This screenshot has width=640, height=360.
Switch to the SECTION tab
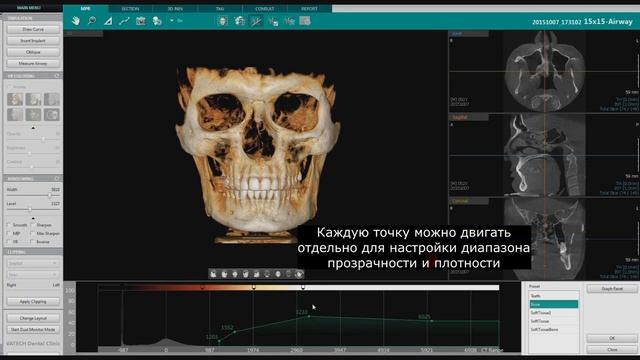[x=130, y=9]
